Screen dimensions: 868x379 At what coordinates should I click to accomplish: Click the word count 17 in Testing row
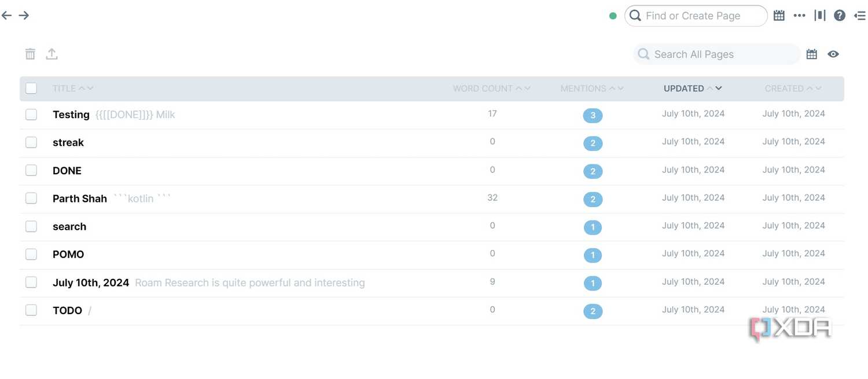pyautogui.click(x=492, y=113)
